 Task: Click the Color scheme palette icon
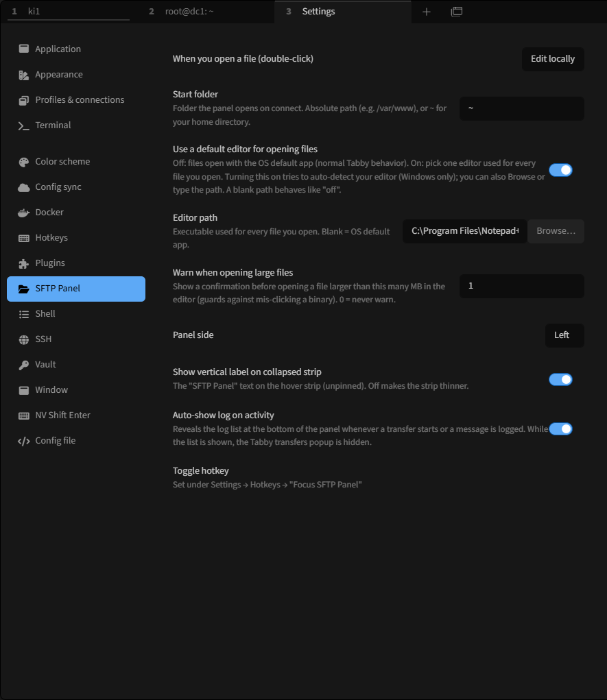(24, 162)
